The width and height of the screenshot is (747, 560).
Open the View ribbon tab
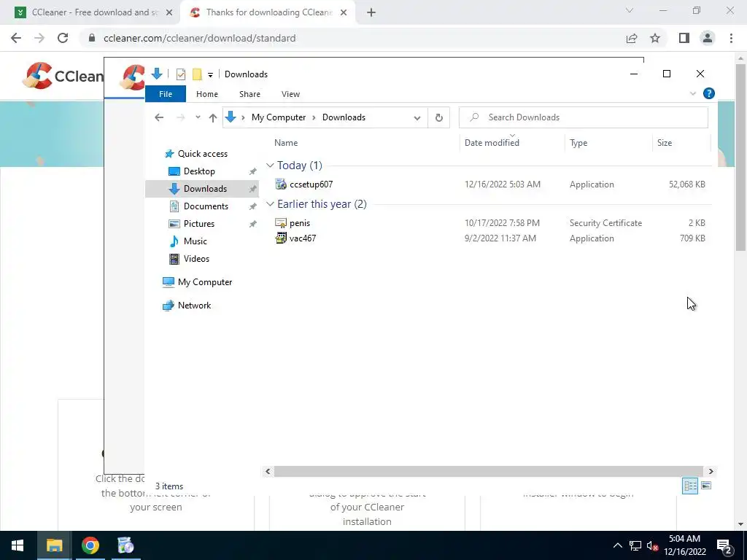click(290, 94)
